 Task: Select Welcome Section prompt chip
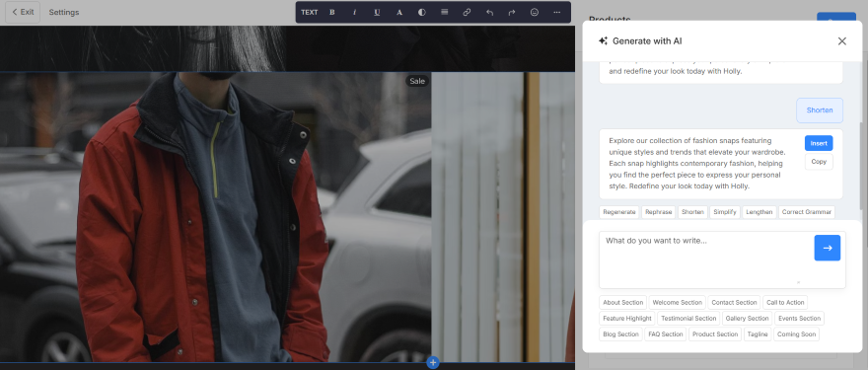coord(677,303)
